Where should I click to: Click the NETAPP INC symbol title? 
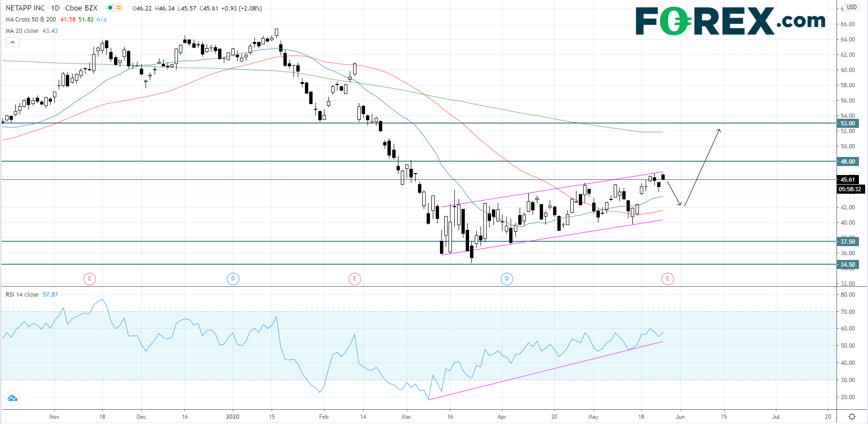25,8
